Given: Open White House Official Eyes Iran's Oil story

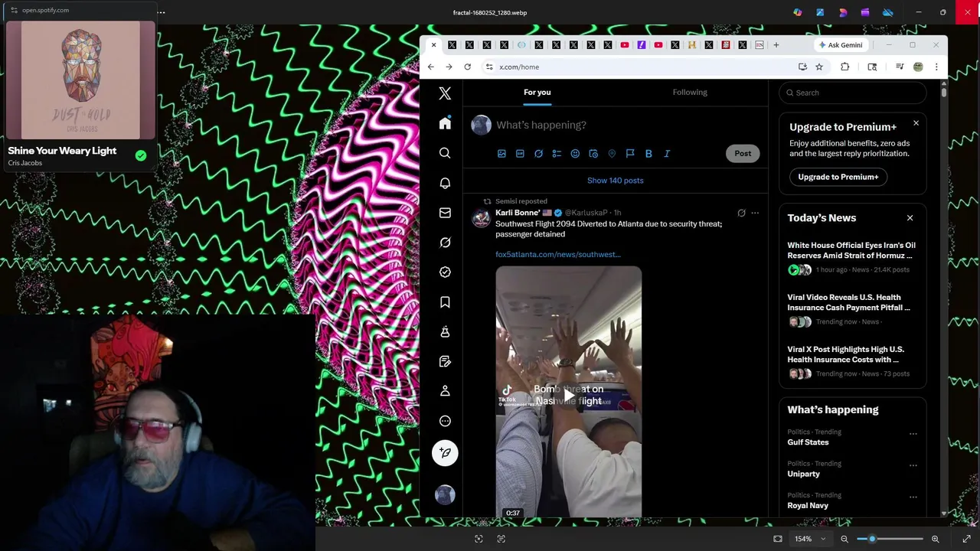Looking at the screenshot, I should [851, 250].
